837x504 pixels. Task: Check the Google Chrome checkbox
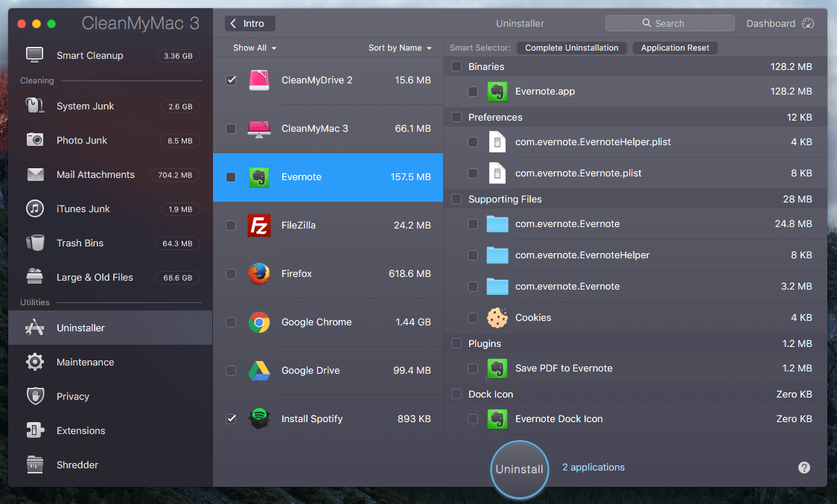point(231,322)
